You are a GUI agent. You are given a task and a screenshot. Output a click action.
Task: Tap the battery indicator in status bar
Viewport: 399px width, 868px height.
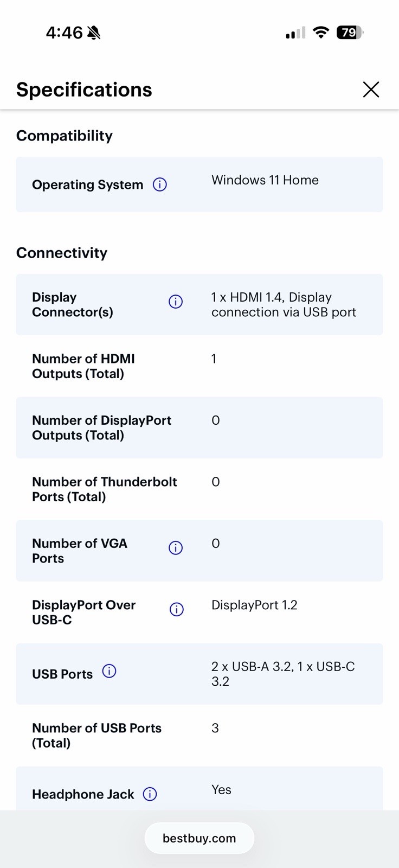pyautogui.click(x=350, y=33)
